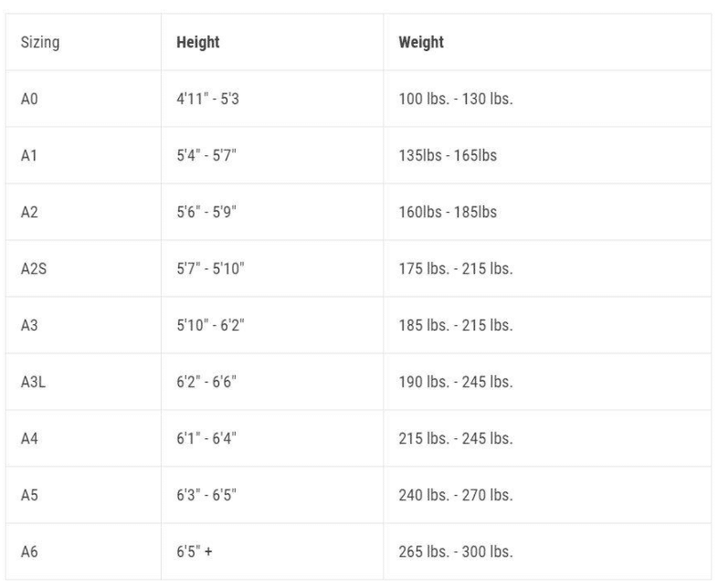
Task: Click the height range 6'1" - 6'4"
Action: coord(208,438)
